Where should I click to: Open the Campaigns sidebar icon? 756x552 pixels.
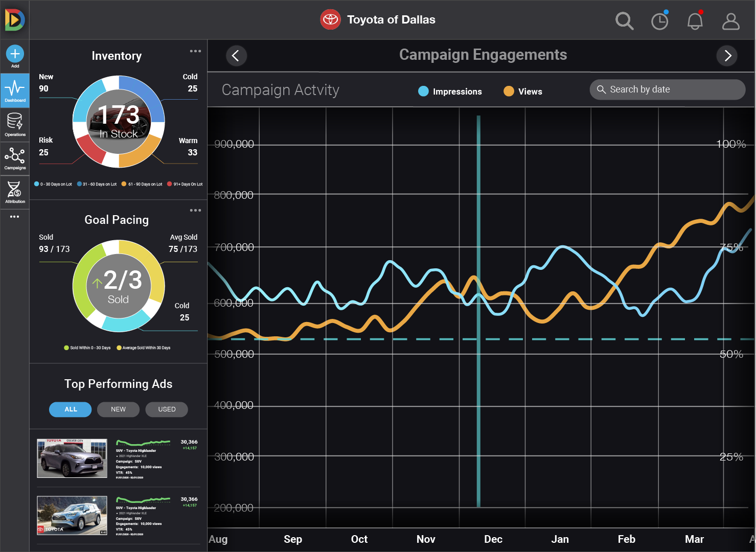pyautogui.click(x=15, y=158)
